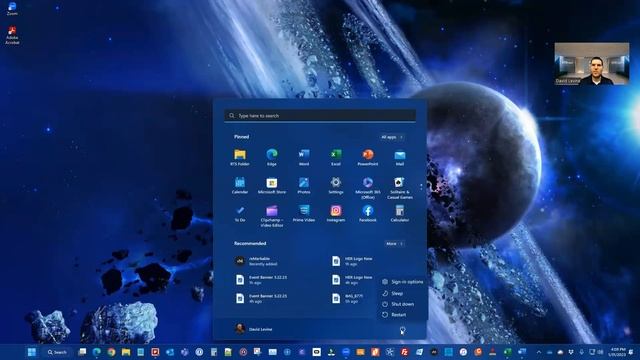Open File Explorer from the taskbar

point(126,352)
